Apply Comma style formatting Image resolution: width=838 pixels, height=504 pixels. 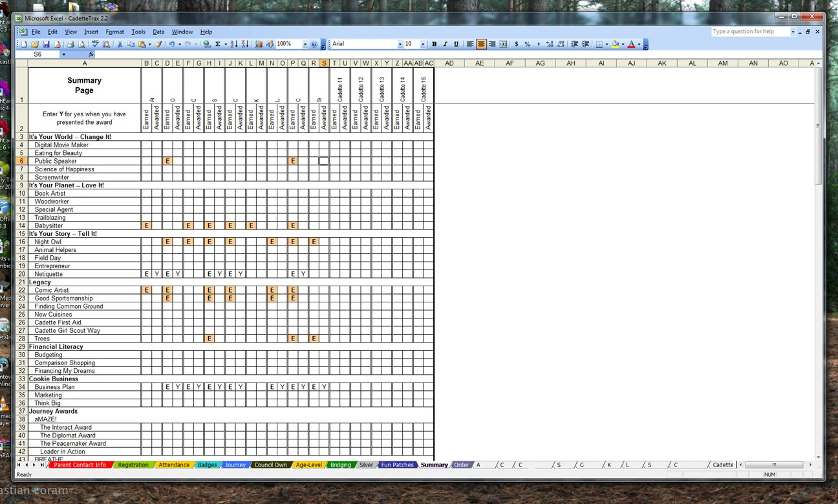tap(538, 45)
